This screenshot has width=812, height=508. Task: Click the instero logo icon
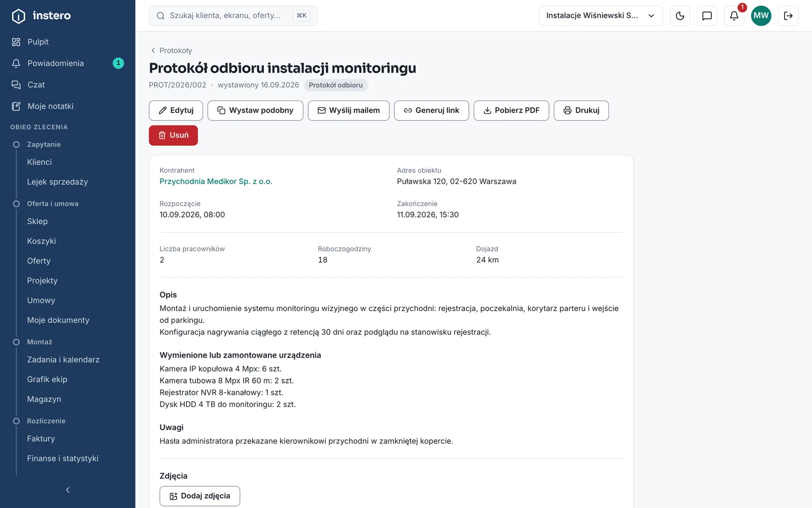point(18,16)
